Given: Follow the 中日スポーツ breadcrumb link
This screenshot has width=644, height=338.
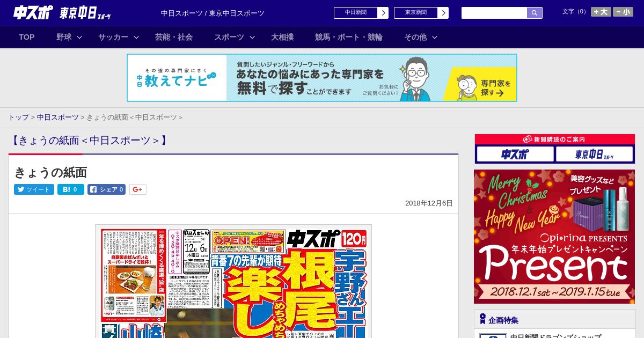Looking at the screenshot, I should point(58,117).
